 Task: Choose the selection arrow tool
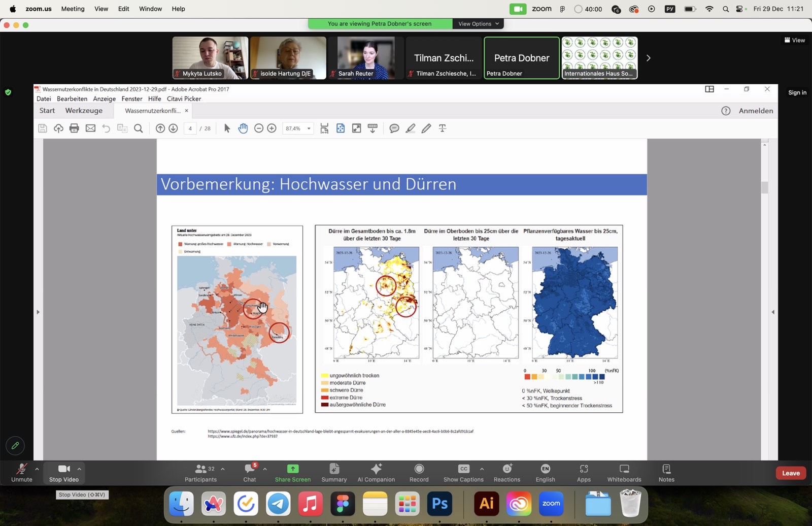(x=227, y=128)
